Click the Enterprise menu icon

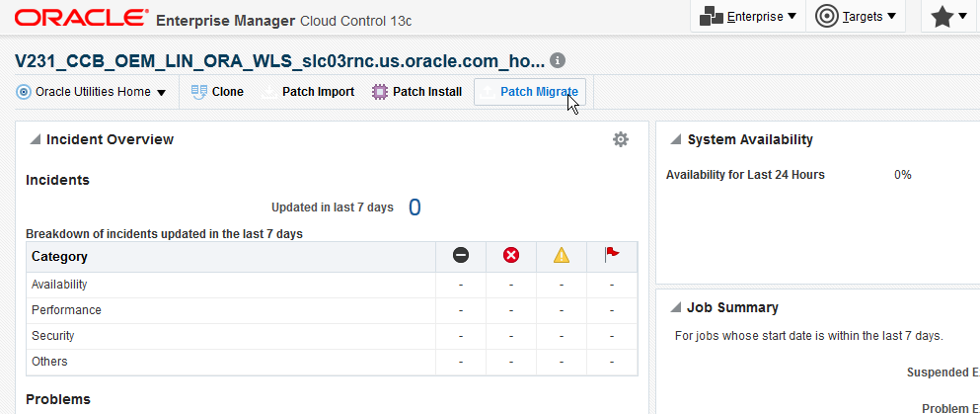coord(712,16)
